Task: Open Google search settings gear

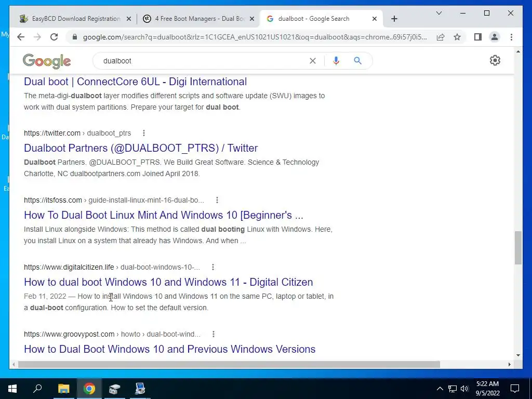Action: click(x=495, y=60)
